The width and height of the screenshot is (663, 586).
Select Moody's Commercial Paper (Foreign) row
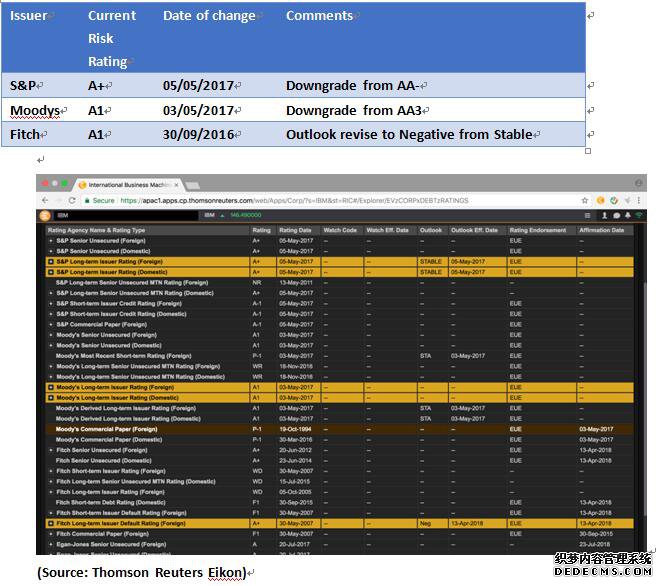tap(340, 429)
